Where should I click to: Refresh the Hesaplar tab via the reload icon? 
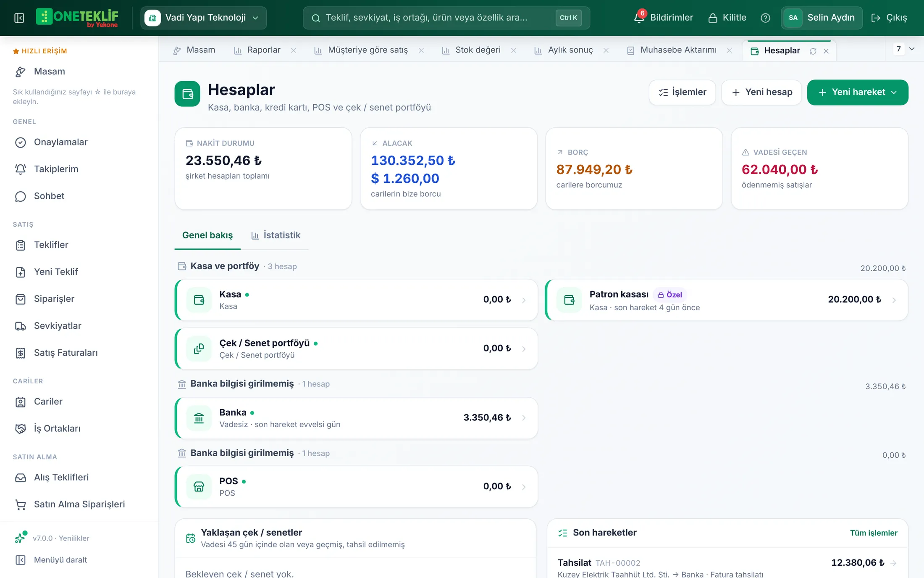tap(813, 51)
